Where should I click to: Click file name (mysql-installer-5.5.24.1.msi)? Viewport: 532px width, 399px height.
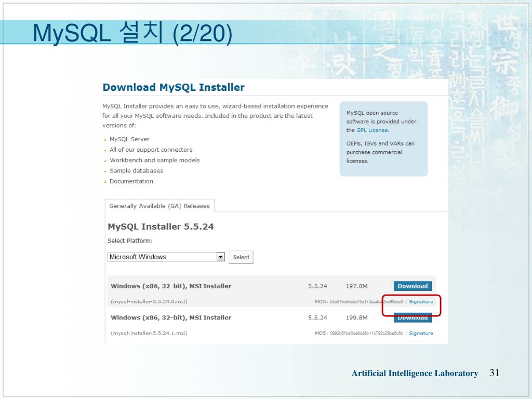coord(149,333)
